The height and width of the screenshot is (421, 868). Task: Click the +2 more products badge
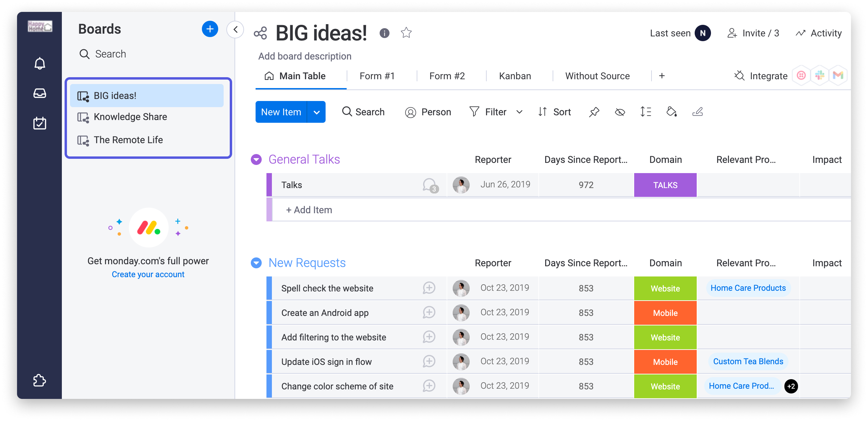(791, 386)
